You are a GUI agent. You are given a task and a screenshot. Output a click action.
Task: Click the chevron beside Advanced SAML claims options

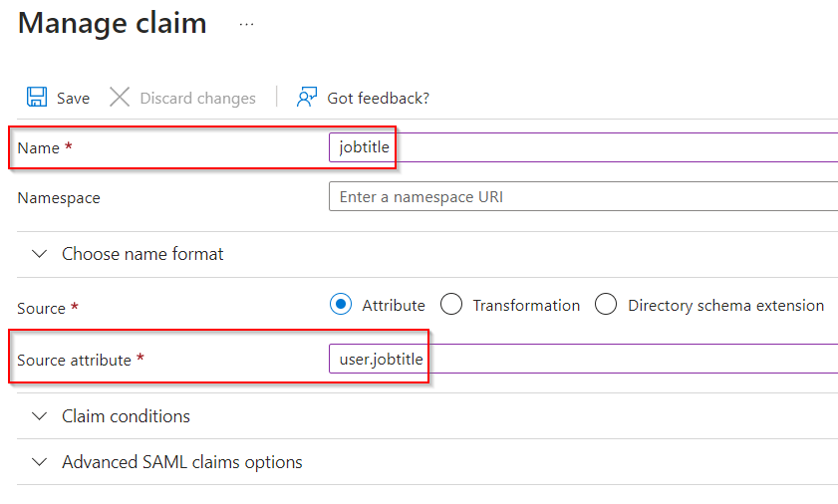[40, 462]
